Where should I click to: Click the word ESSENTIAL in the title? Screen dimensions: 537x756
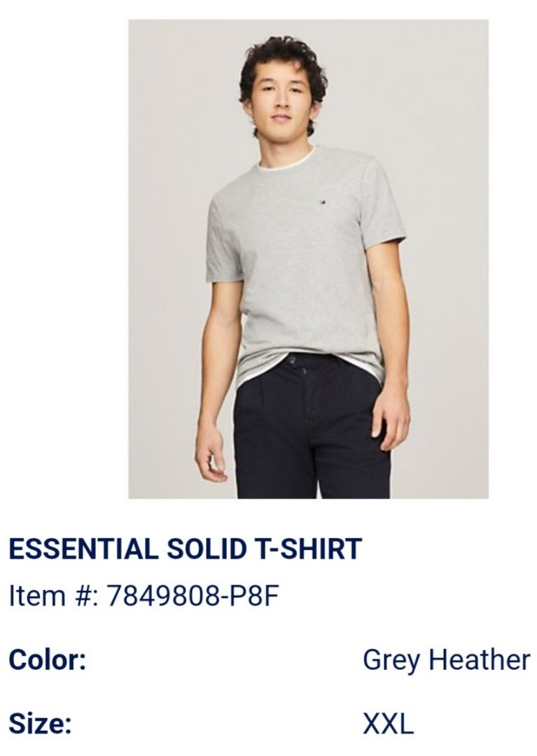point(84,548)
